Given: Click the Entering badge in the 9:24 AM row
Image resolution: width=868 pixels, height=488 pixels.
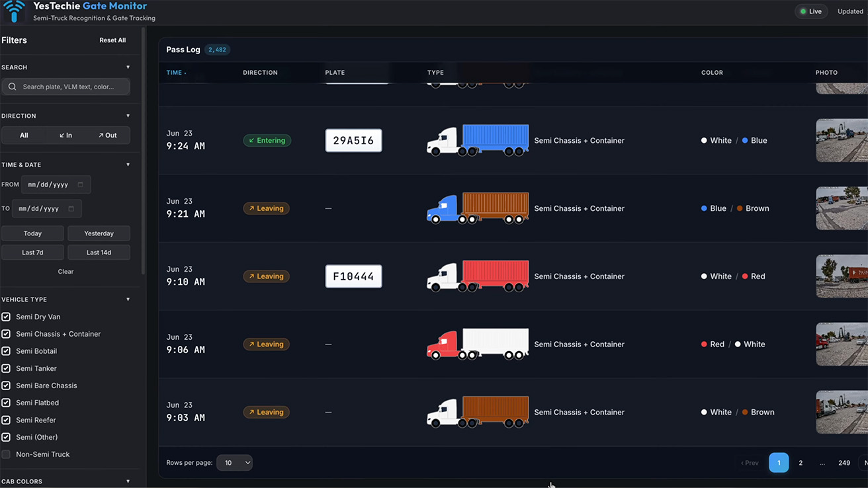Looking at the screenshot, I should click(267, 140).
